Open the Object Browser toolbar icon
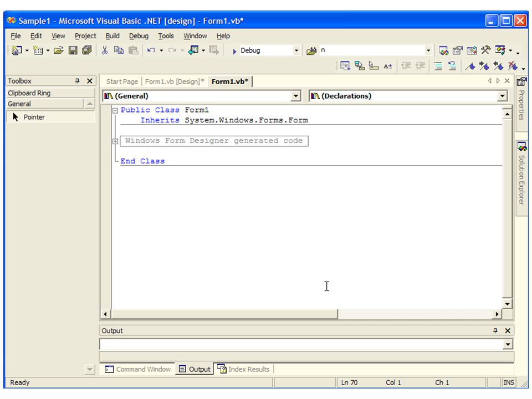 click(x=472, y=50)
